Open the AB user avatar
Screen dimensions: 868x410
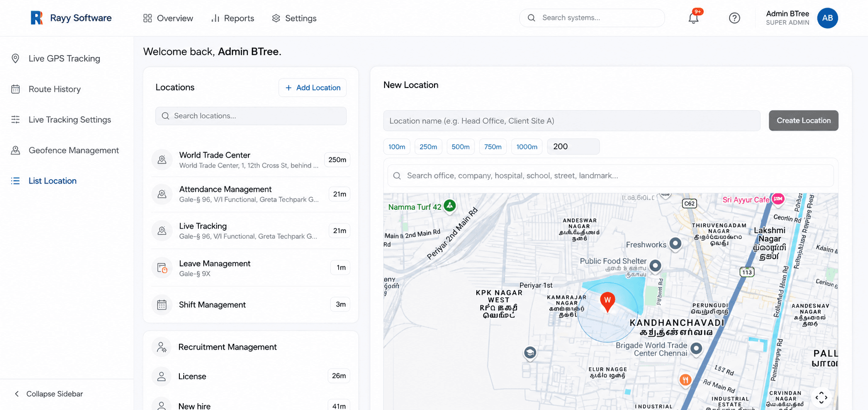pos(828,18)
